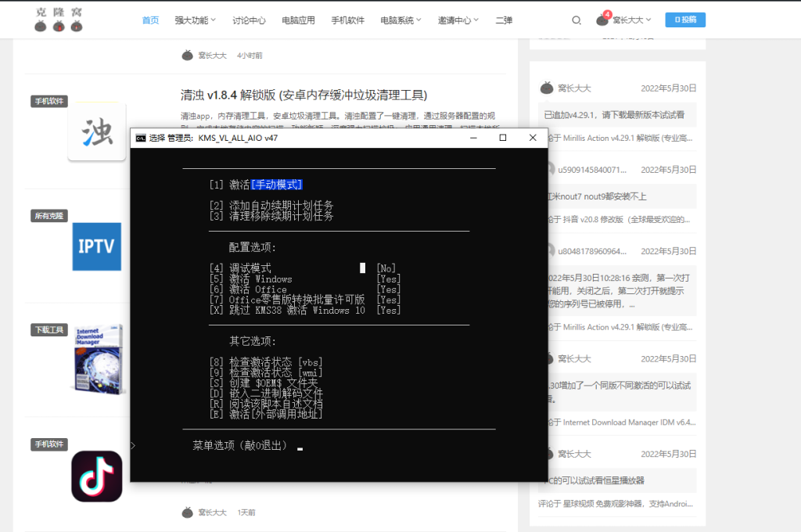
Task: Click the 手机软件 tag on 清浊 post
Action: click(49, 101)
